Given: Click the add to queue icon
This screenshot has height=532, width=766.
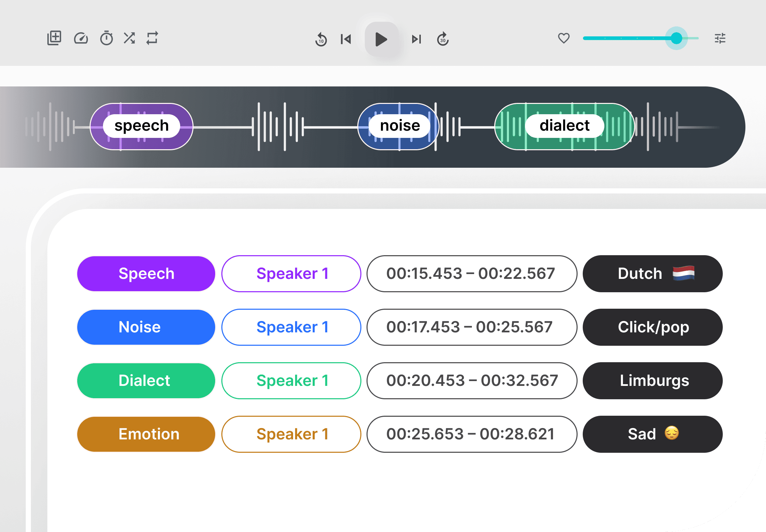Looking at the screenshot, I should click(x=54, y=38).
